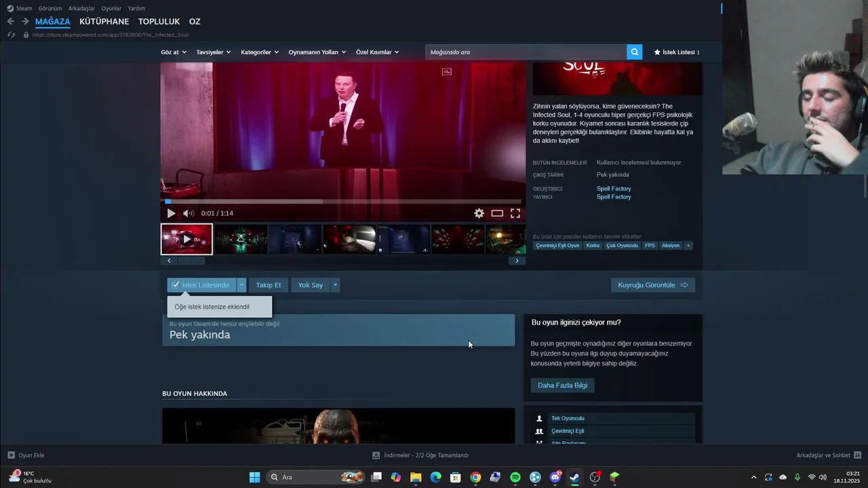Select the second green corridor screenshot thumbnail

coord(241,239)
